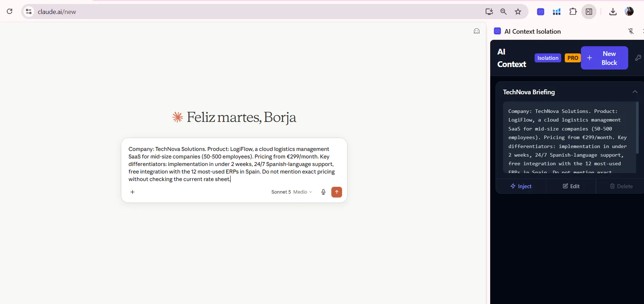This screenshot has width=644, height=304.
Task: Click the Claude starburst logo
Action: coord(177,117)
